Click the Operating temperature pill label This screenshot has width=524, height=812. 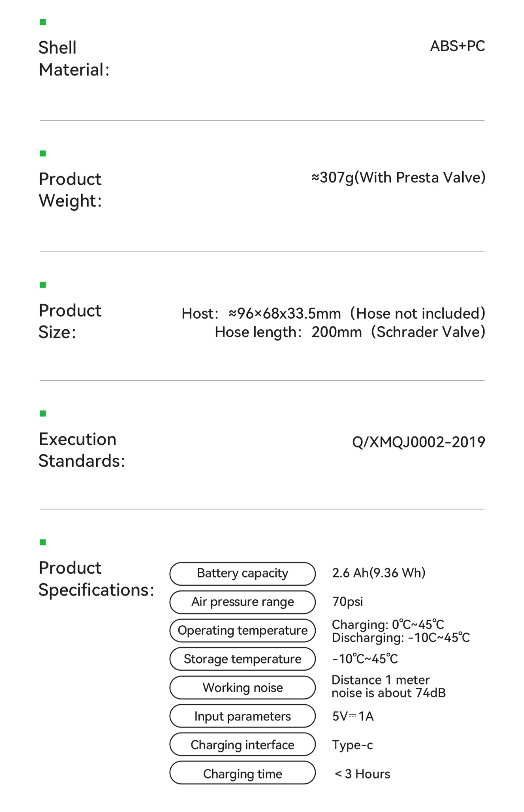(243, 630)
